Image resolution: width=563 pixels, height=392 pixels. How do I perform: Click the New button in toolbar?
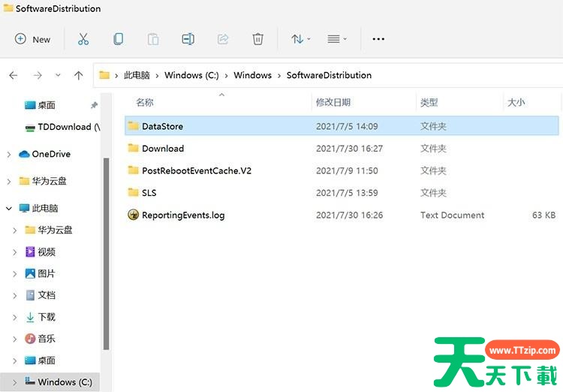(x=32, y=39)
